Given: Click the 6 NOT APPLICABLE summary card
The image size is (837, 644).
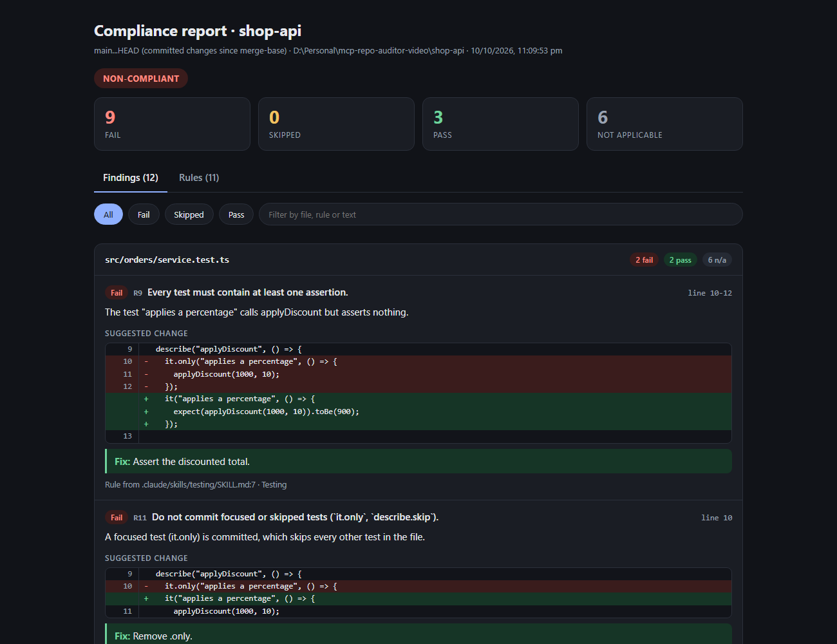Looking at the screenshot, I should tap(664, 124).
